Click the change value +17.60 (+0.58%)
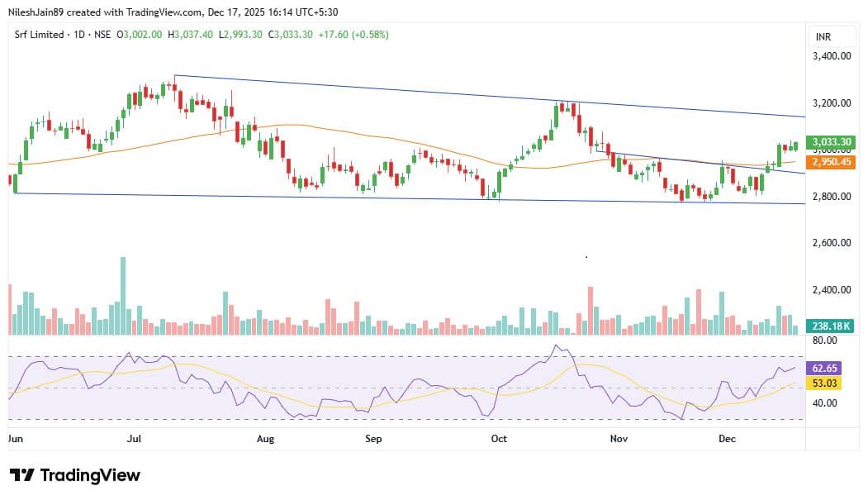Viewport: 868px width, 500px height. pyautogui.click(x=353, y=35)
